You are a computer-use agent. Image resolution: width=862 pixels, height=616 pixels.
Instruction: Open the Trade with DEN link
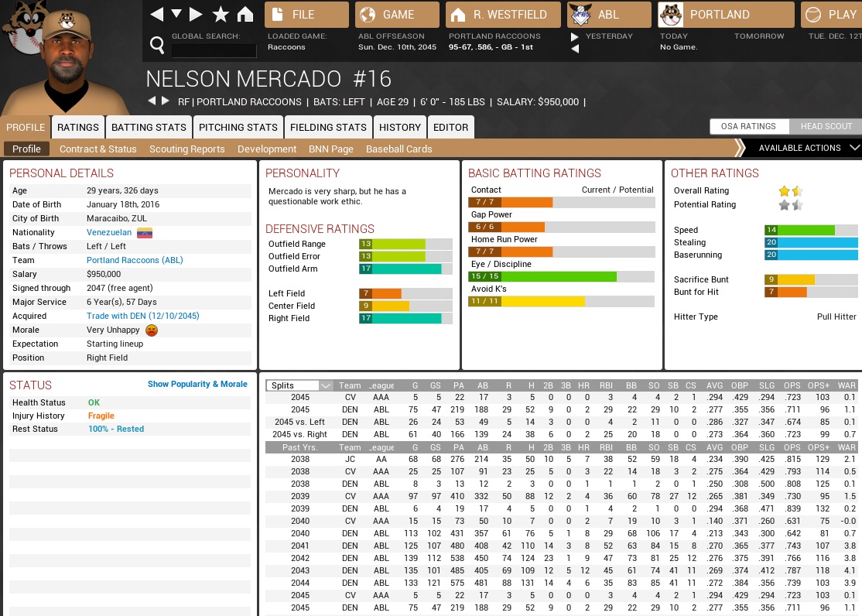click(x=142, y=316)
